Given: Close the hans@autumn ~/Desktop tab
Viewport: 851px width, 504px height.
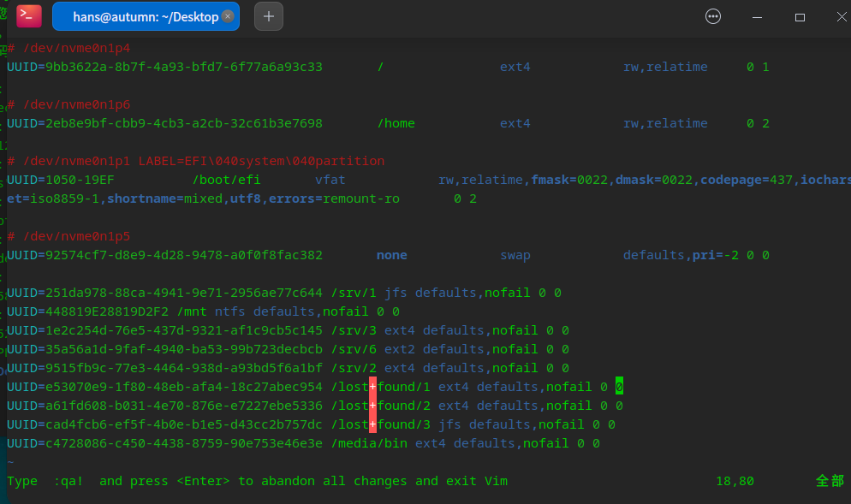Looking at the screenshot, I should (228, 16).
